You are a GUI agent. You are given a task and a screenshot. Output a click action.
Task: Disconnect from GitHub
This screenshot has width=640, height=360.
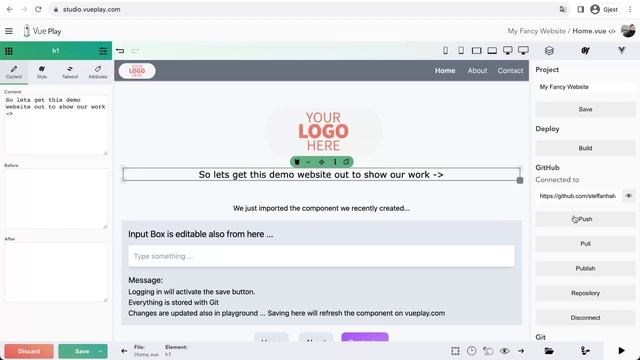tap(585, 318)
